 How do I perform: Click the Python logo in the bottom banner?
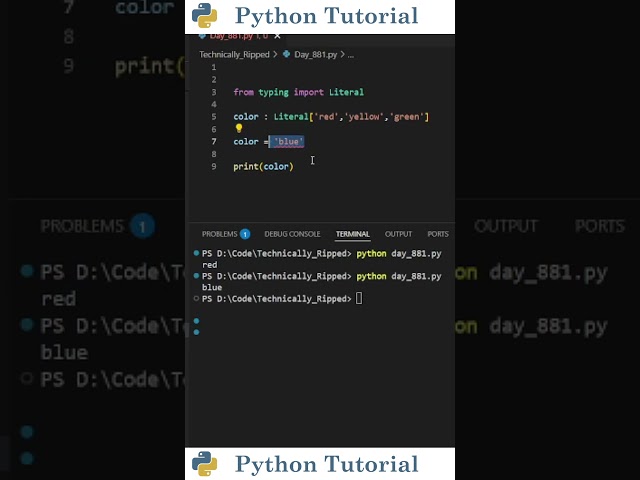(x=204, y=464)
